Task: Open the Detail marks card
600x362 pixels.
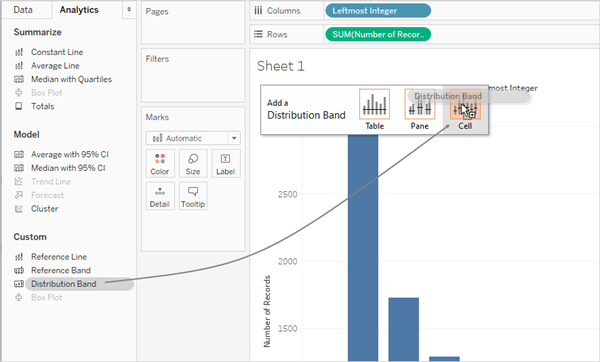Action: [160, 196]
